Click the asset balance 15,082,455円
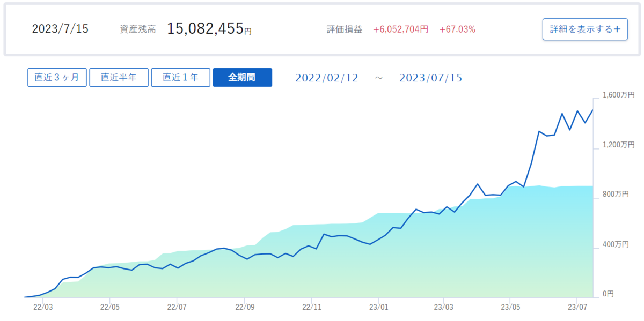Viewport: 644px width, 321px height. [209, 29]
